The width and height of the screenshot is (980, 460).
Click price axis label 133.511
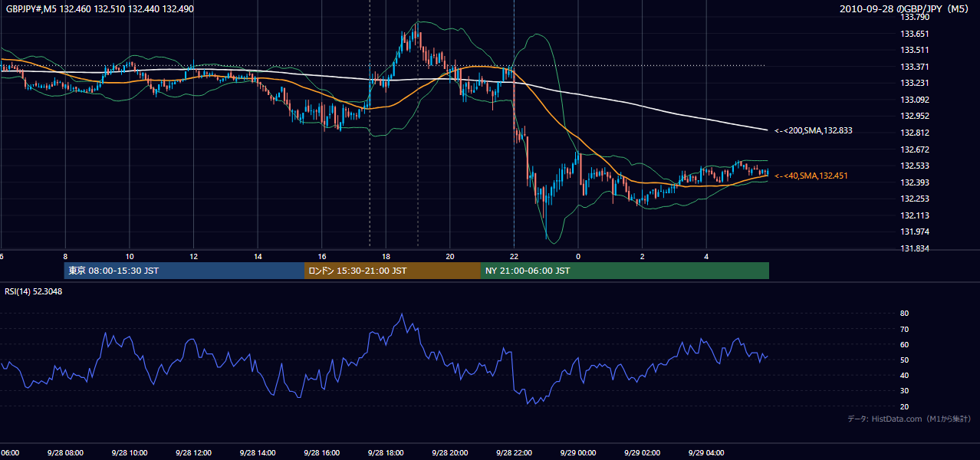click(x=915, y=50)
